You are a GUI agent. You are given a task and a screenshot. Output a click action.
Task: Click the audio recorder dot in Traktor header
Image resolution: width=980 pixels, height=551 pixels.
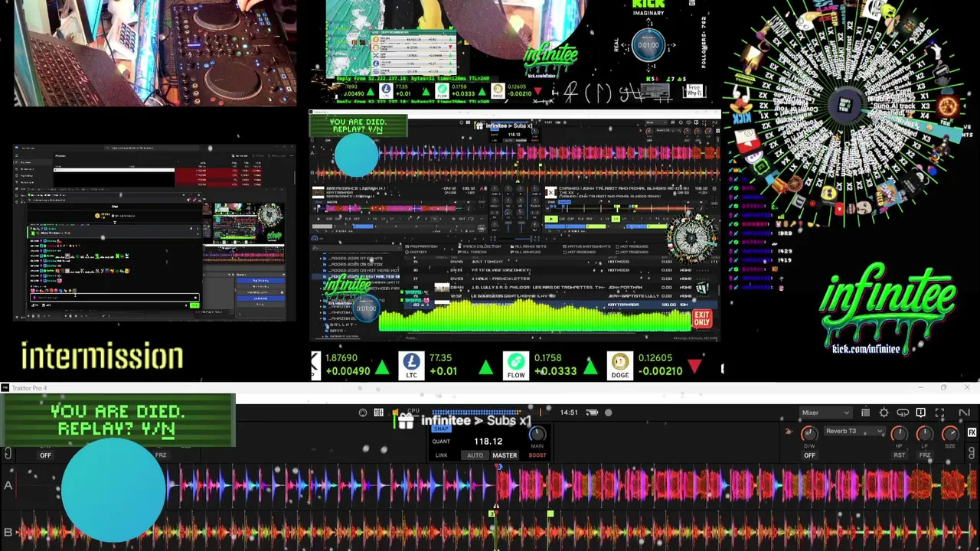click(609, 412)
